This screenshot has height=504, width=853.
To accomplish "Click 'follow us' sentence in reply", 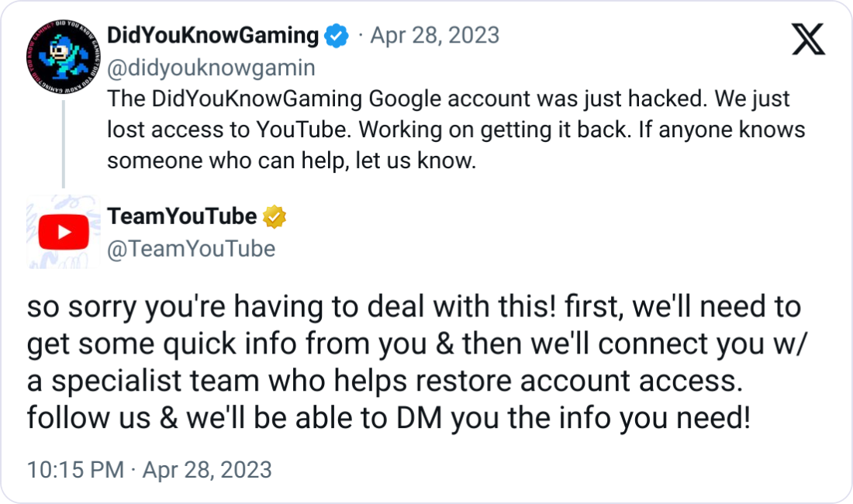I will click(389, 418).
